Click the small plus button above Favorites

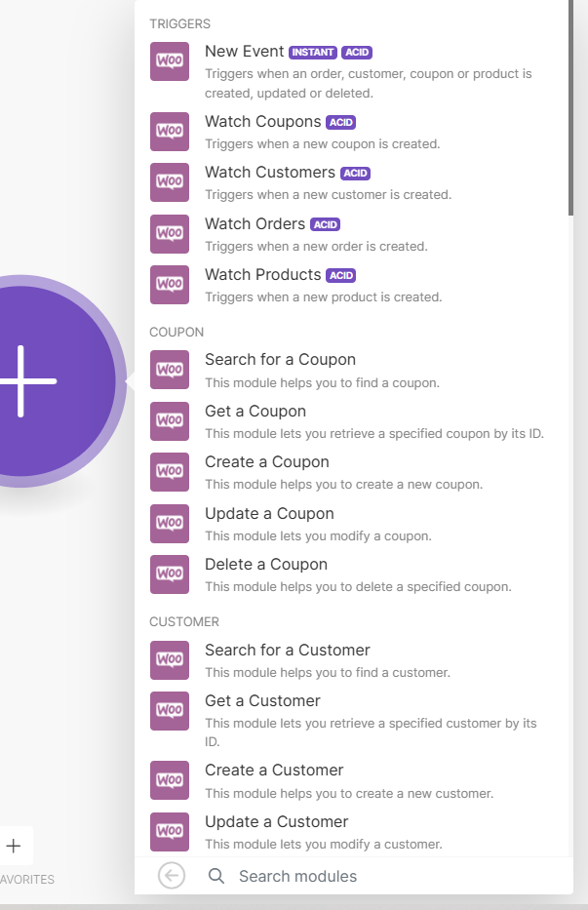click(x=14, y=846)
